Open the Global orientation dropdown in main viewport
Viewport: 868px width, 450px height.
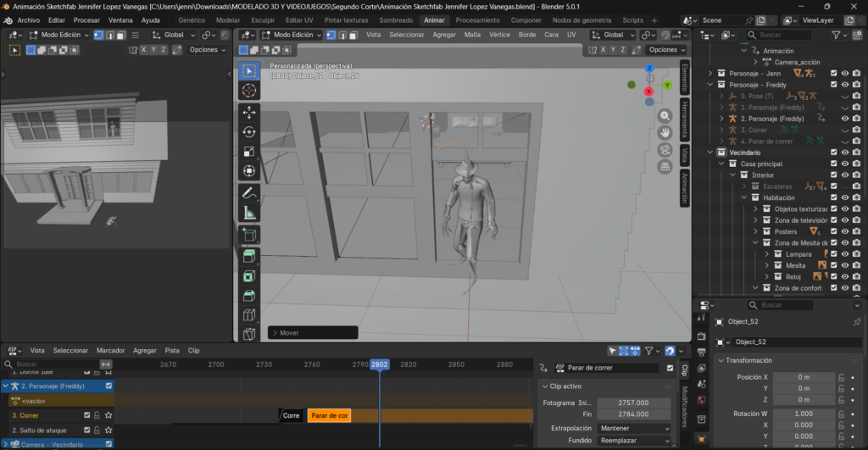click(x=612, y=35)
